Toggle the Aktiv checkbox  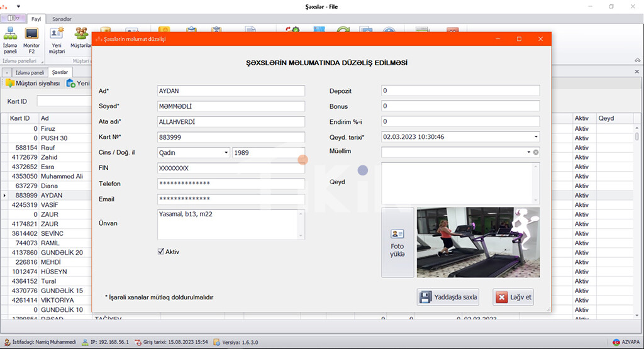coord(161,252)
